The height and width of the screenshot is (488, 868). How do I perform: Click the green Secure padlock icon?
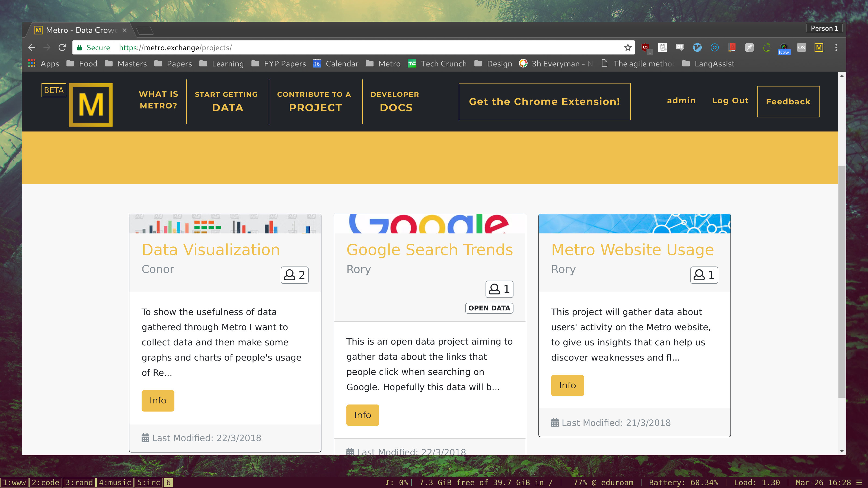79,47
